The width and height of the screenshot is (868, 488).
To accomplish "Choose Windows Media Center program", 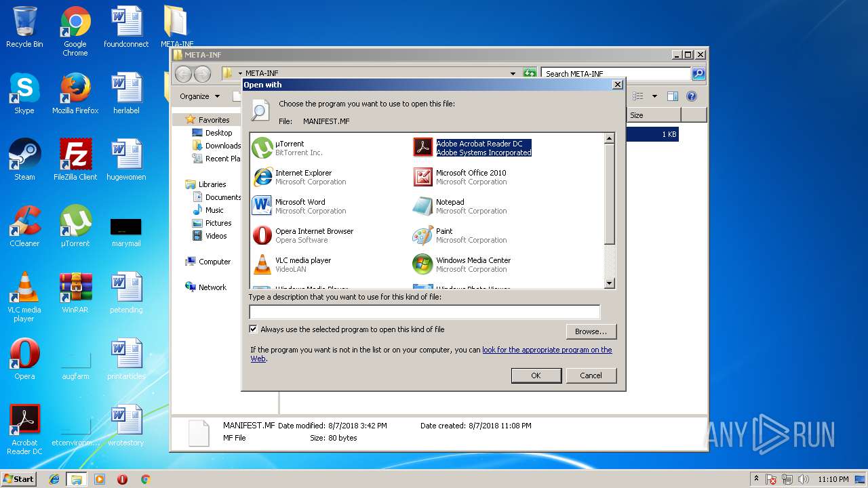I will pyautogui.click(x=462, y=264).
